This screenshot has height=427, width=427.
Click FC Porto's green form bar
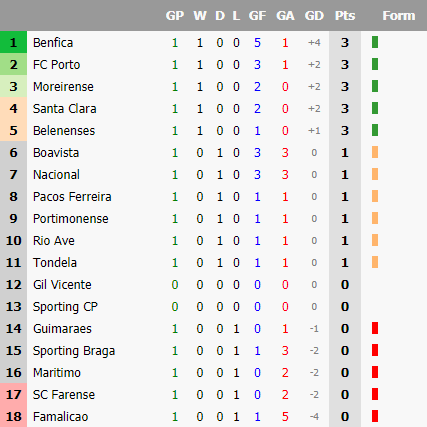(375, 64)
